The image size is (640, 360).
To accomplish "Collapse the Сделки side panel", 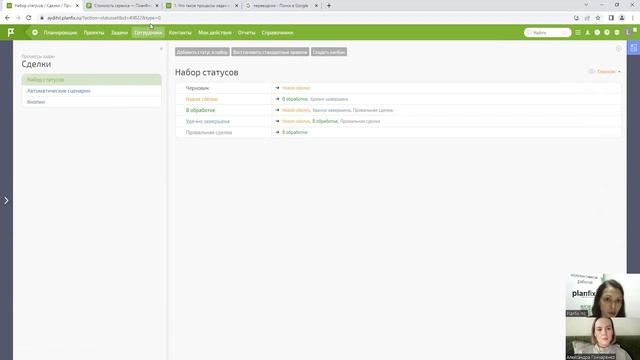I will 161,49.
